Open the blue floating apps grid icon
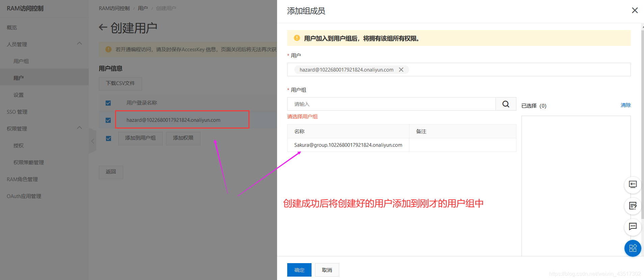Screen dimensions: 644x280 (x=633, y=248)
